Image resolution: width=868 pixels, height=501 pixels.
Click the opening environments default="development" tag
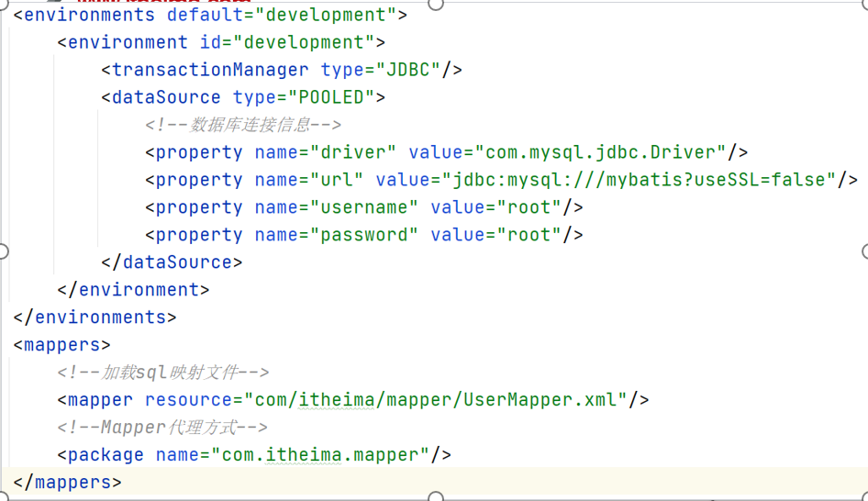(x=210, y=15)
